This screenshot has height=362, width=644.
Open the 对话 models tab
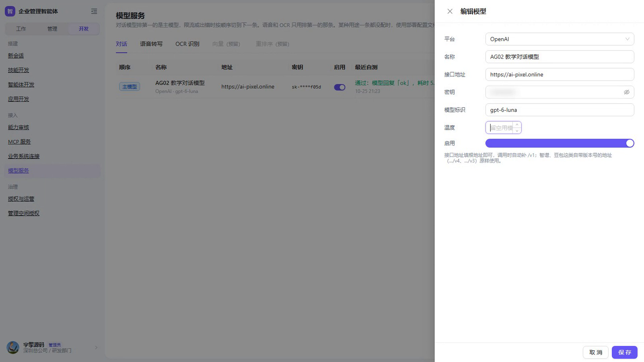(121, 44)
